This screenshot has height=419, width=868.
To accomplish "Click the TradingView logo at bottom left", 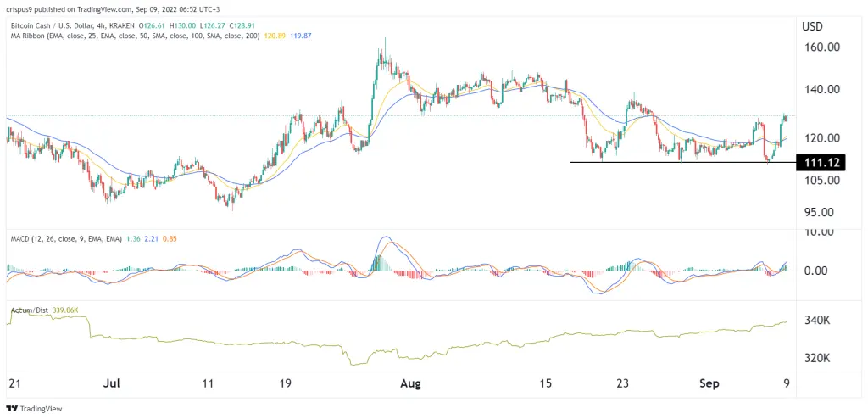I will [x=33, y=409].
